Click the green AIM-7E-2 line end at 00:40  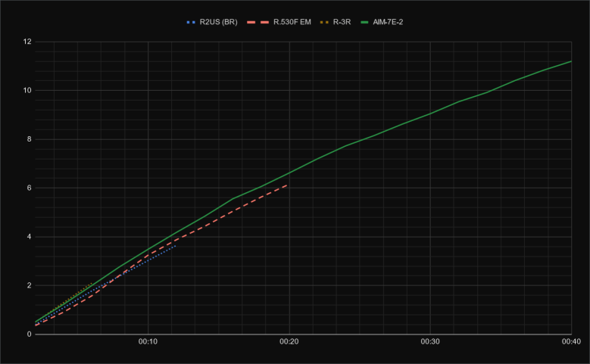click(570, 61)
